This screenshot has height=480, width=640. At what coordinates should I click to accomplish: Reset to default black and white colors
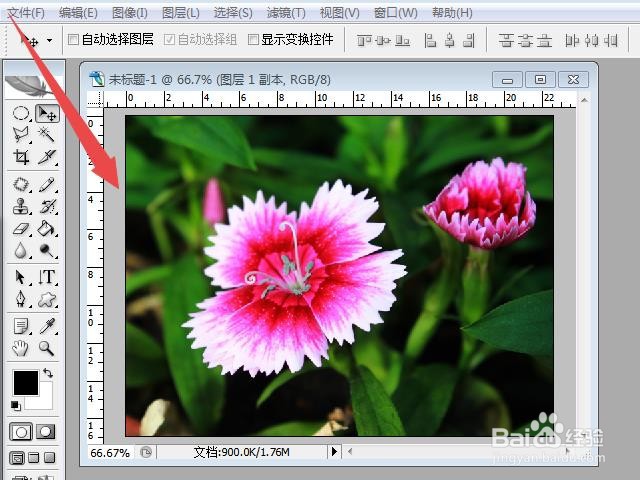tap(16, 405)
